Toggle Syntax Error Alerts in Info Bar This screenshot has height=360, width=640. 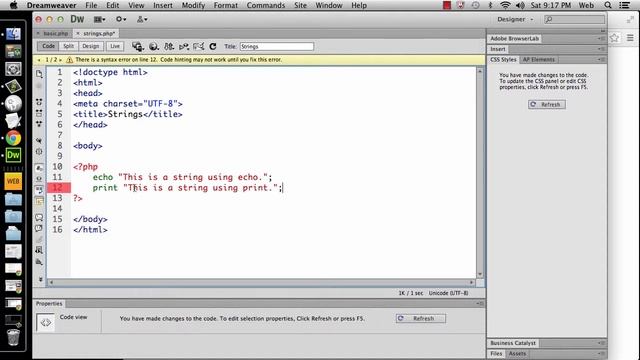39,201
